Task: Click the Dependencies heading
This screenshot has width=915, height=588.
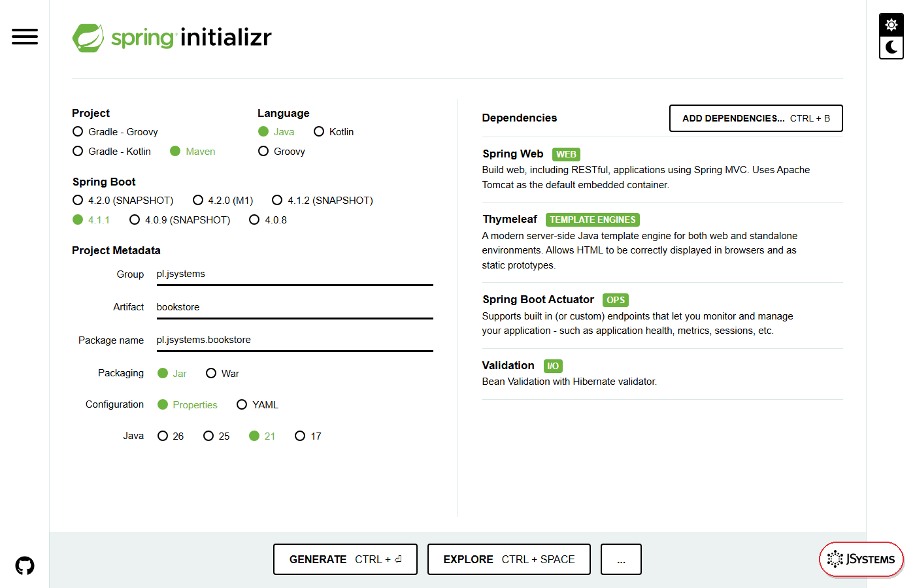Action: tap(520, 118)
